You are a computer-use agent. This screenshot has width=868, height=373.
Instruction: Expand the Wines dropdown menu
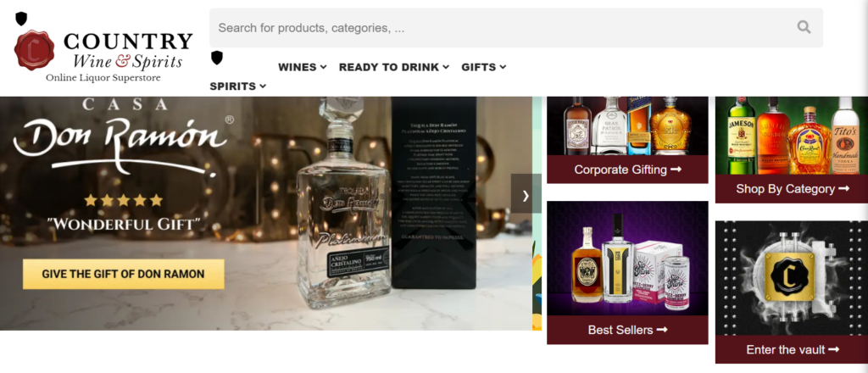pyautogui.click(x=303, y=67)
